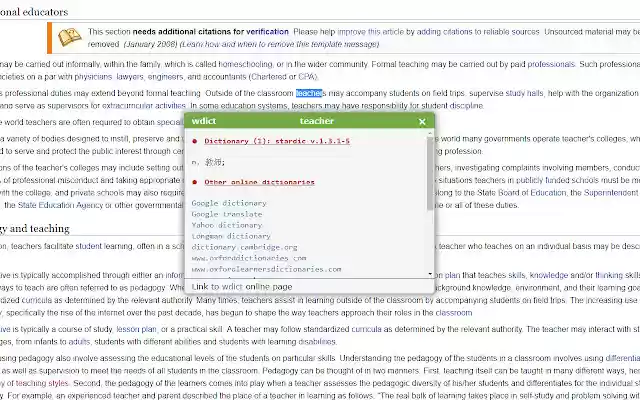Open the classroom link after their roles
The image size is (640, 400).
(454, 313)
